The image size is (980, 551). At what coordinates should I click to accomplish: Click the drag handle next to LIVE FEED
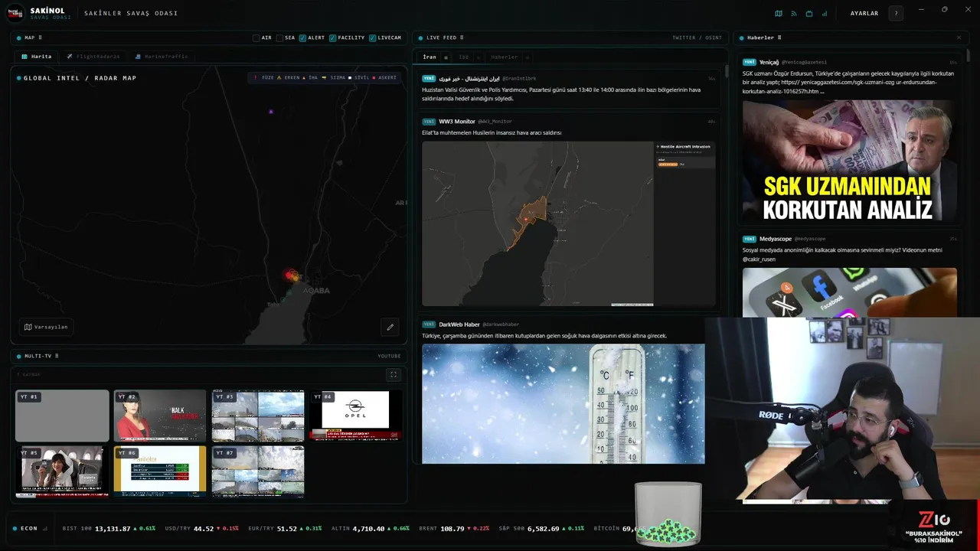point(462,37)
